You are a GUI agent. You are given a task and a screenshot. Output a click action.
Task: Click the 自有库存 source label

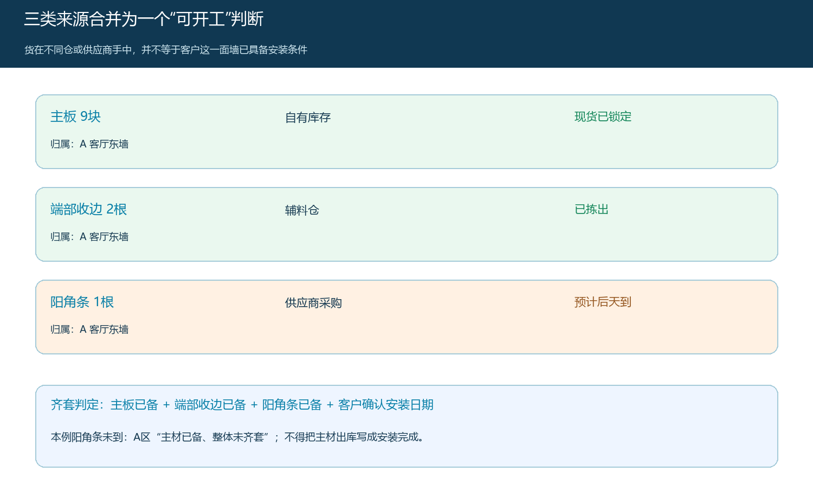coord(308,118)
